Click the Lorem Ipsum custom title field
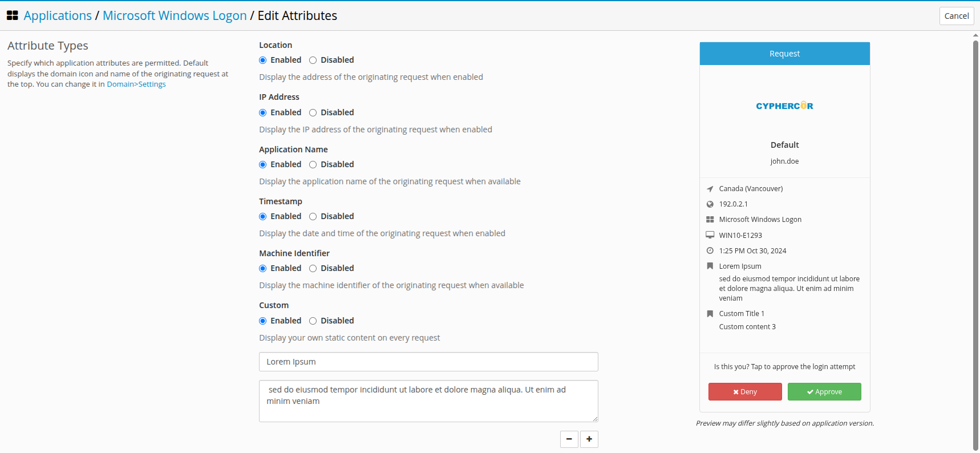 tap(428, 362)
